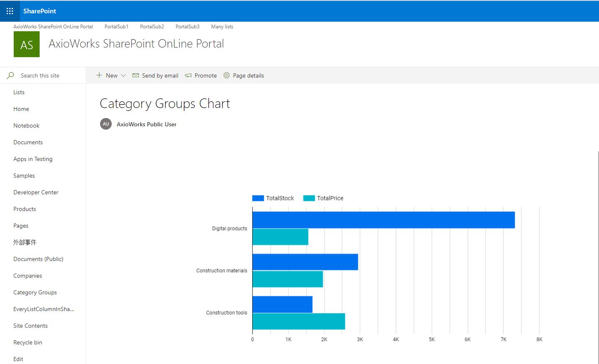599x364 pixels.
Task: Open Site Contents link
Action: (30, 326)
